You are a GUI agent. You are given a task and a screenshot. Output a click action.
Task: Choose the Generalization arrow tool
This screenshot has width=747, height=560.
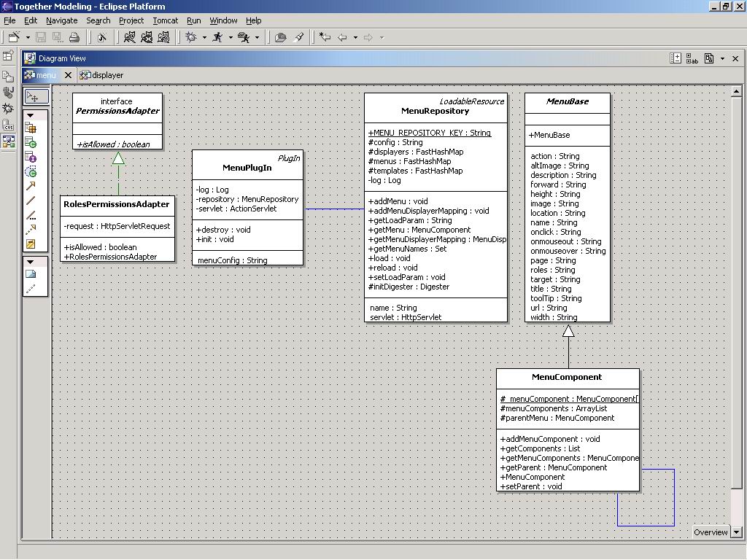coord(31,187)
